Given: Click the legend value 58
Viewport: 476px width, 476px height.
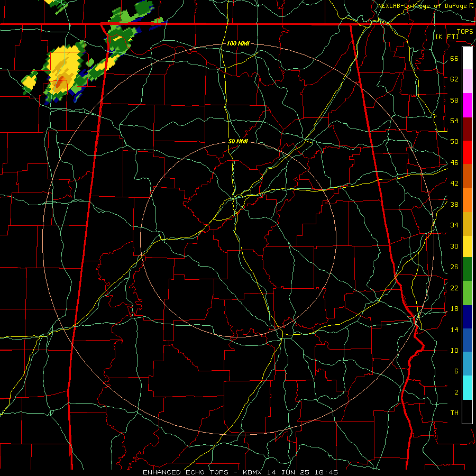Looking at the screenshot, I should pyautogui.click(x=454, y=100).
